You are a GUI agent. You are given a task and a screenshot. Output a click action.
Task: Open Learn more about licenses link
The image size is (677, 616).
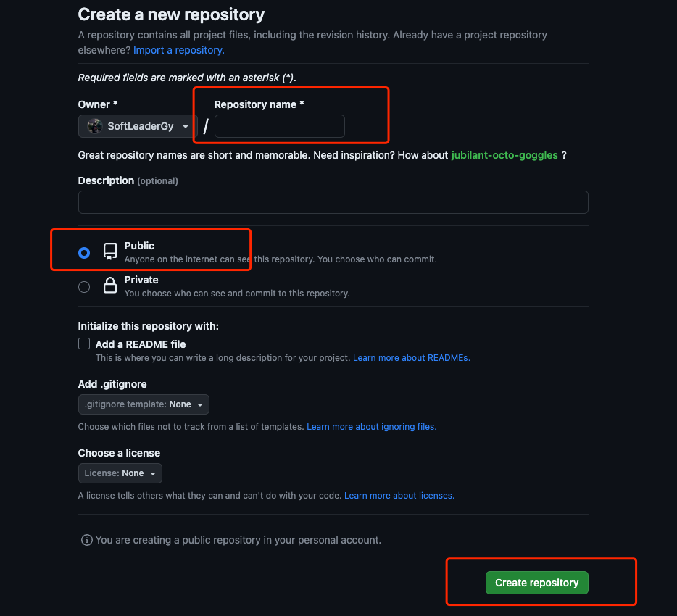[399, 496]
